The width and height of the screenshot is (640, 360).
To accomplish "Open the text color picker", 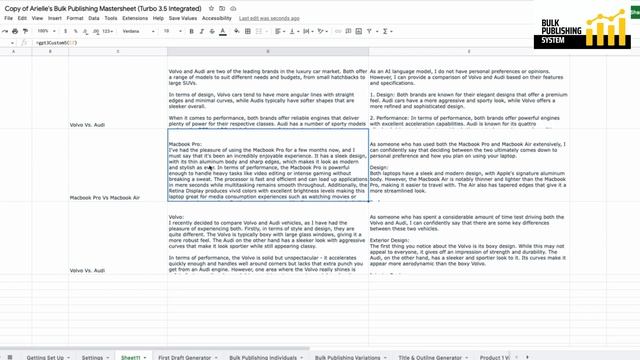I will (x=223, y=31).
